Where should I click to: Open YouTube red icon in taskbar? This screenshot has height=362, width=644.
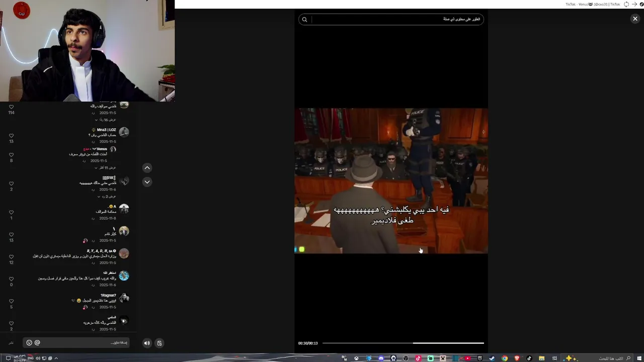[467, 358]
